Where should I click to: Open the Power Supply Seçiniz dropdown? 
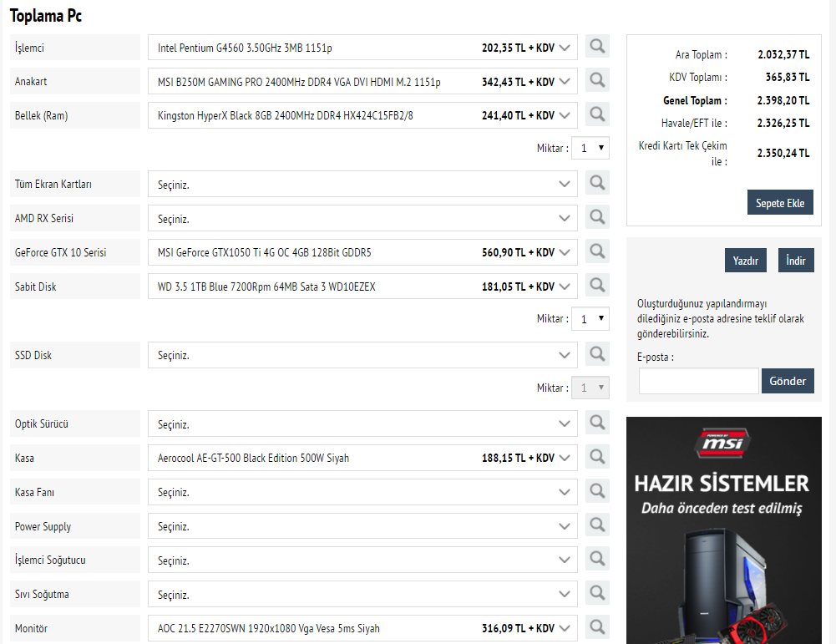click(x=362, y=526)
